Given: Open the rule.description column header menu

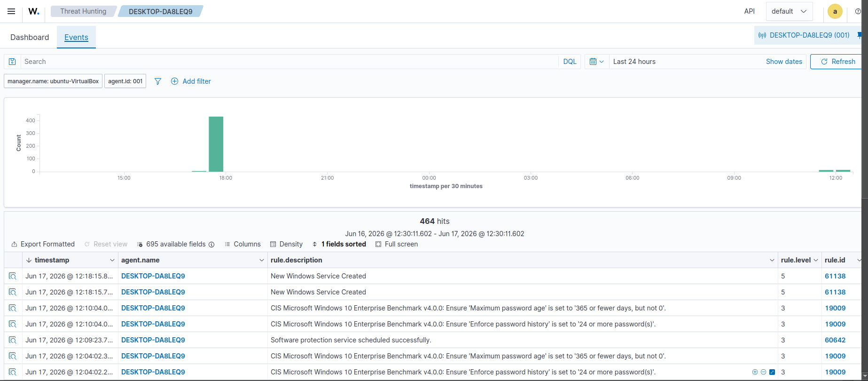Looking at the screenshot, I should click(772, 260).
